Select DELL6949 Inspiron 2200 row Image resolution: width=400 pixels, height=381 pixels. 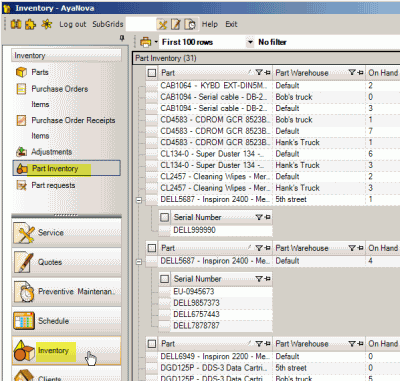(273, 356)
